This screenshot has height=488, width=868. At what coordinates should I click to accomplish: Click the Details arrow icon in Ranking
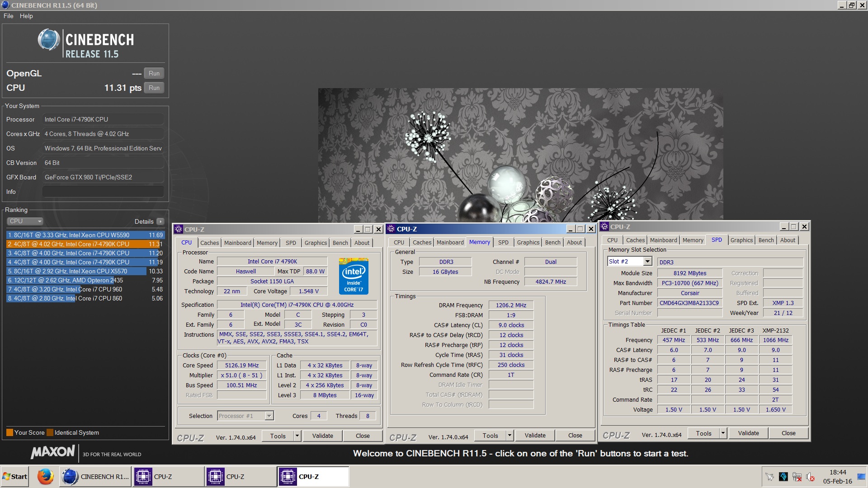click(x=160, y=221)
